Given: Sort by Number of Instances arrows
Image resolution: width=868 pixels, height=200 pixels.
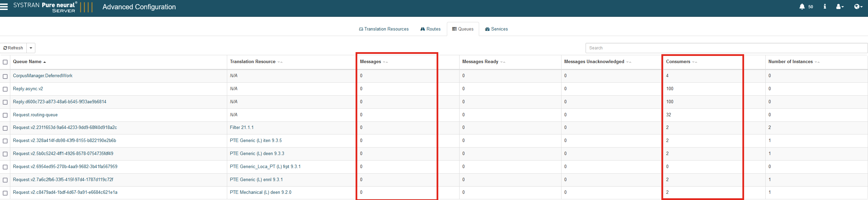Looking at the screenshot, I should (817, 62).
